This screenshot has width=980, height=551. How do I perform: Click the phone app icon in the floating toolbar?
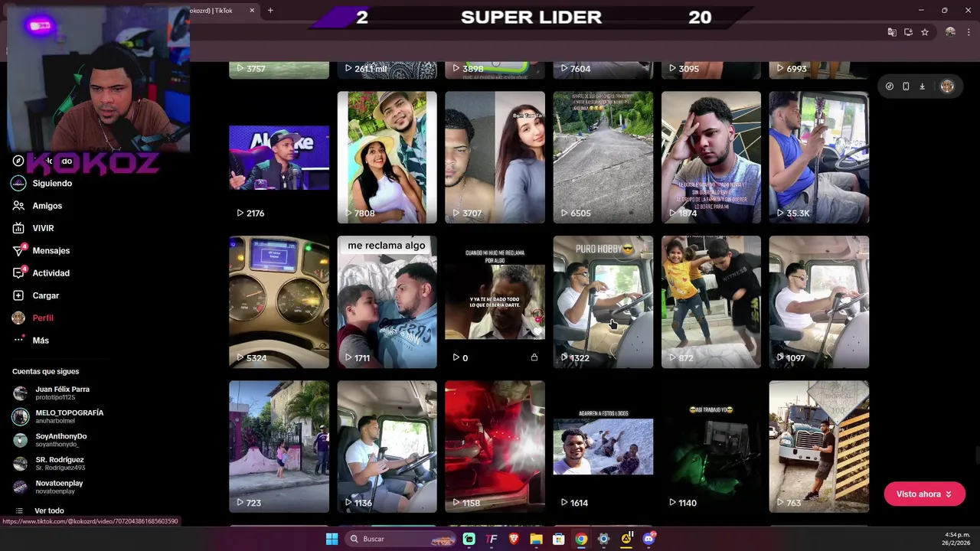tap(906, 86)
